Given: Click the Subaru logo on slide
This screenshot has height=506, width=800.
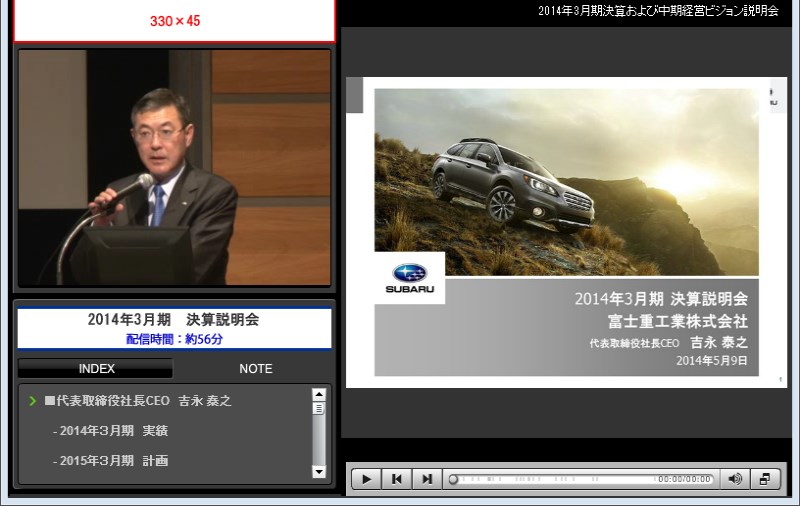Looking at the screenshot, I should click(409, 279).
